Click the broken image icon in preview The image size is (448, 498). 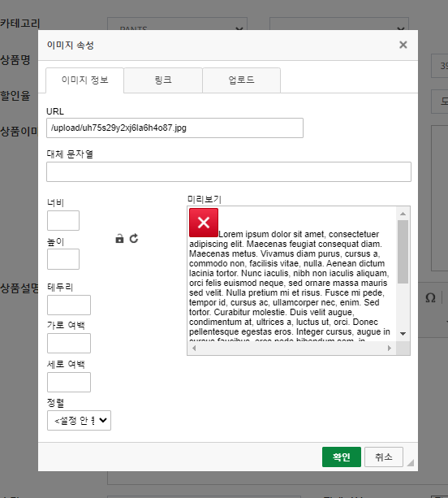point(204,223)
